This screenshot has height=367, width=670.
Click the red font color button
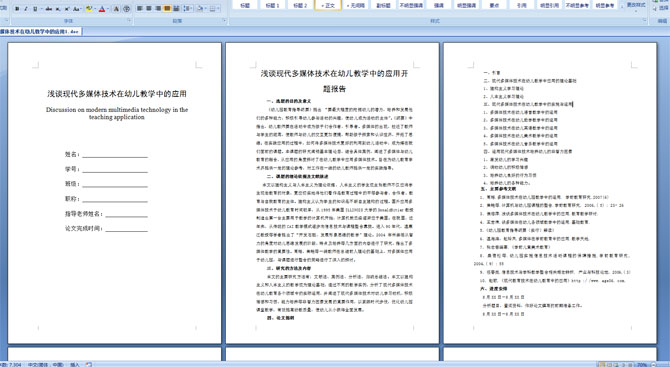pos(102,9)
